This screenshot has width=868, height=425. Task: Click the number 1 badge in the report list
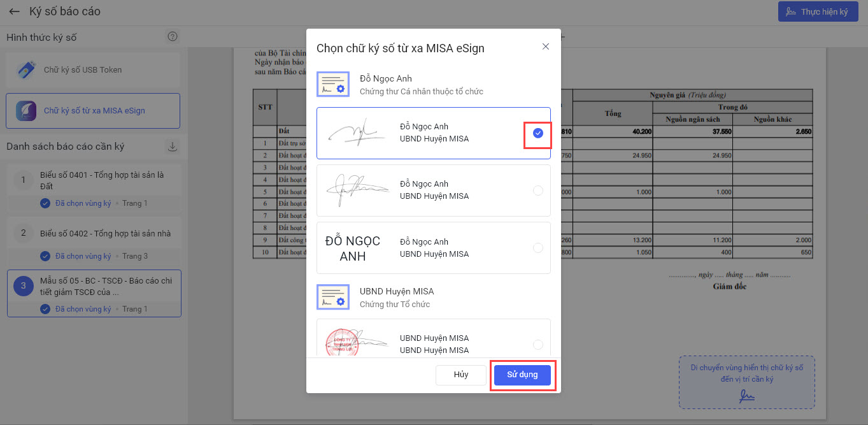click(x=23, y=180)
